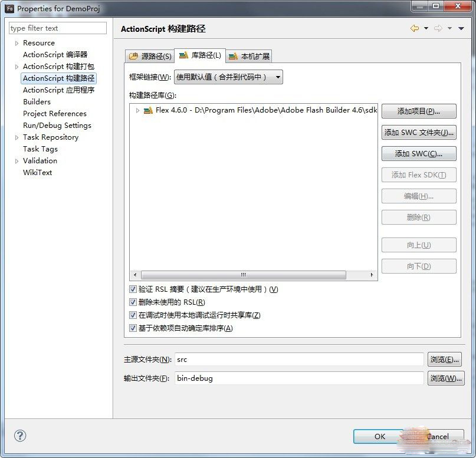Click 浏览(W)... for output folder
Viewport: 476px width, 458px height.
446,378
